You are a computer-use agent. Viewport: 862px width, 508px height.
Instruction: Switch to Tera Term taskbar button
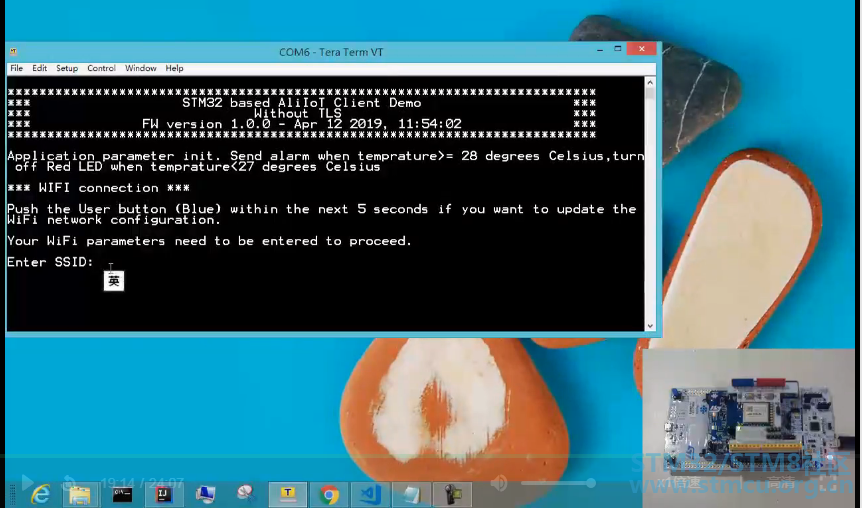(x=288, y=495)
